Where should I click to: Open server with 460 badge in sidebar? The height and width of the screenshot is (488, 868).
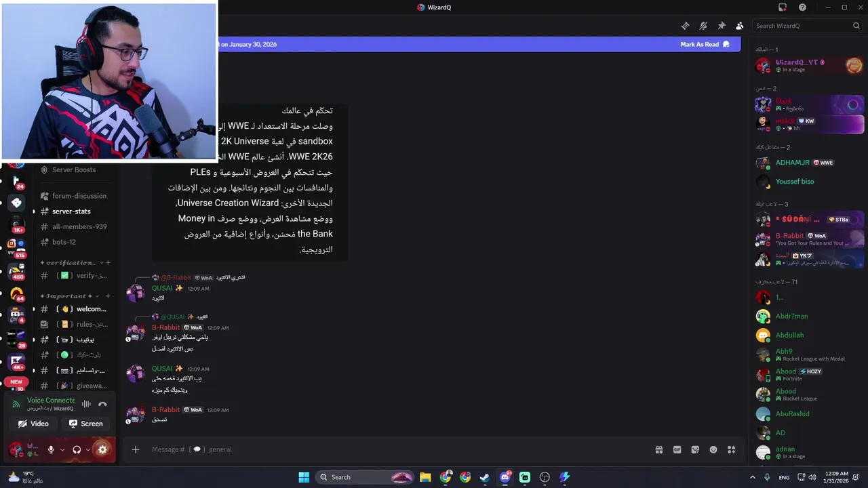pos(17,271)
